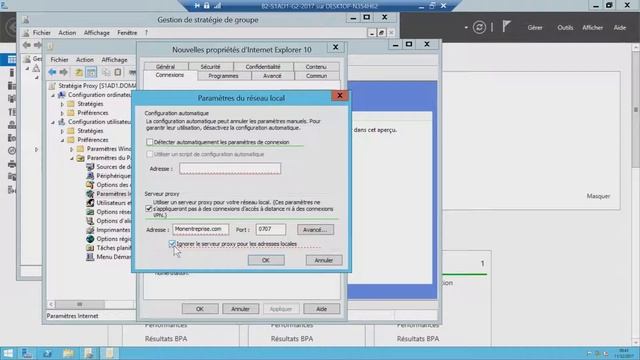Switch to the Général tab
Screen dimensions: 640x360
[x=165, y=67]
